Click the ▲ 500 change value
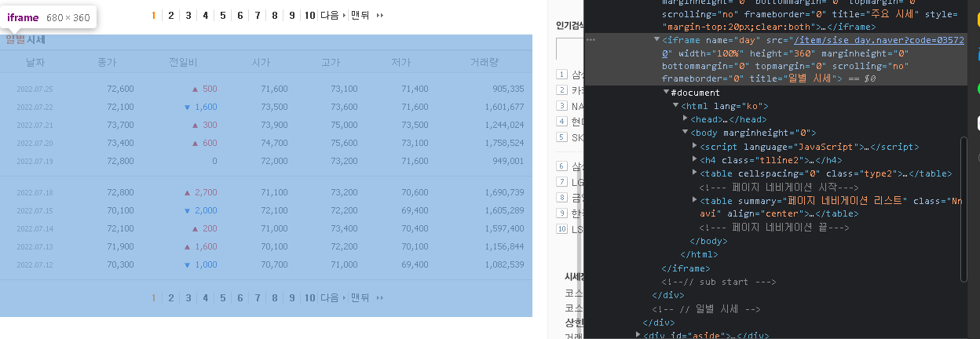 [204, 89]
